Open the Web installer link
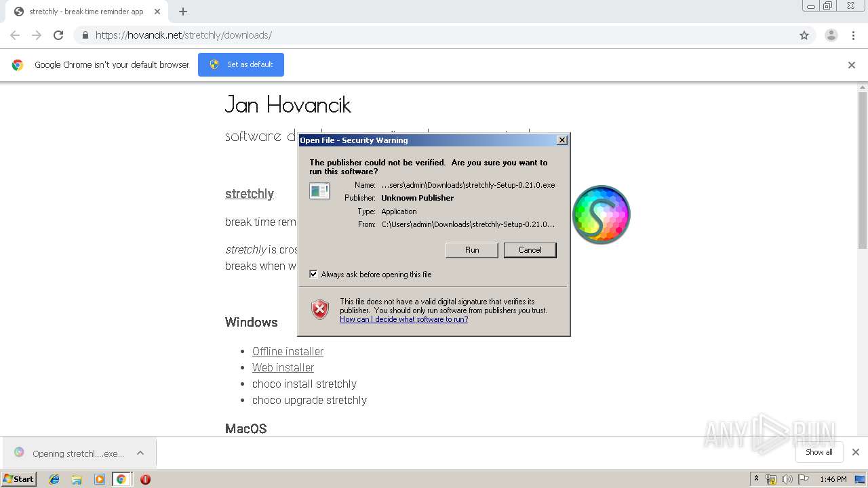Screen dimensions: 868x488 pyautogui.click(x=283, y=367)
